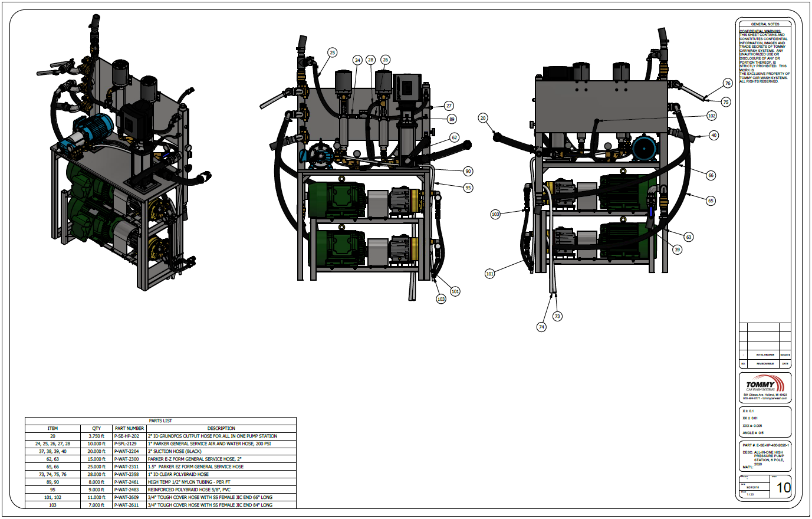Click the balloon callout numbered 63
812x519 pixels.
(688, 236)
